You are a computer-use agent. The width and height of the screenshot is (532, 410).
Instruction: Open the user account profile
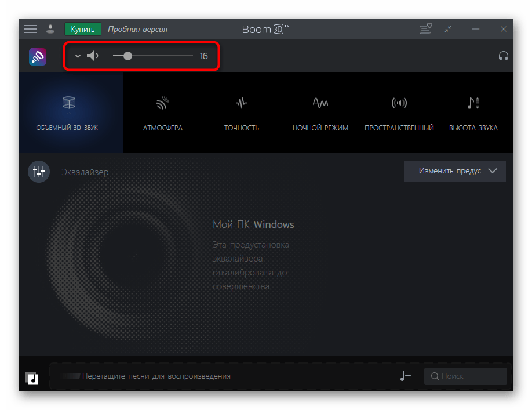[50, 29]
